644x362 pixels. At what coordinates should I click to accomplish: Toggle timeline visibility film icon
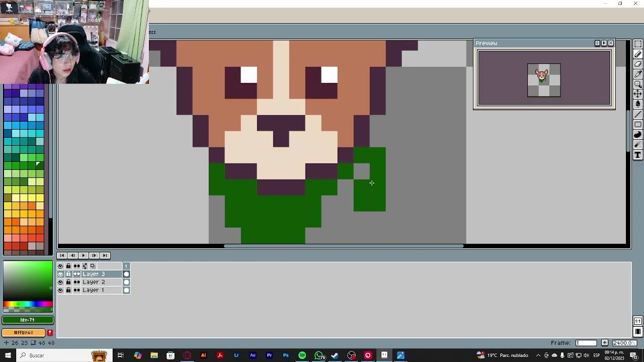[638, 332]
